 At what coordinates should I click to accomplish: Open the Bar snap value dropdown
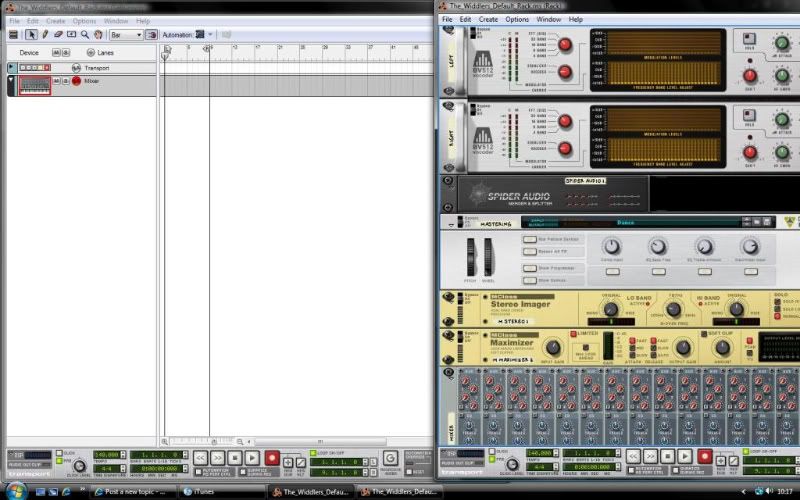(x=127, y=35)
